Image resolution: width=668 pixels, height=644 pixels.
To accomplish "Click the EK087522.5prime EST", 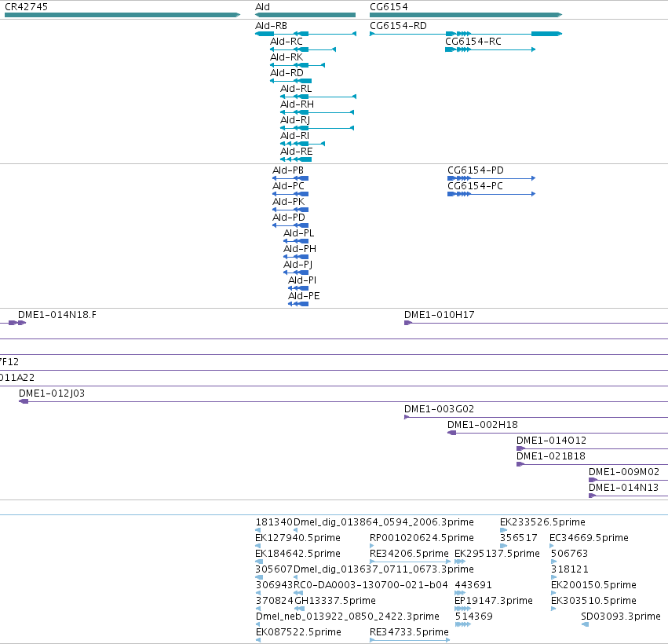I will click(x=257, y=640).
